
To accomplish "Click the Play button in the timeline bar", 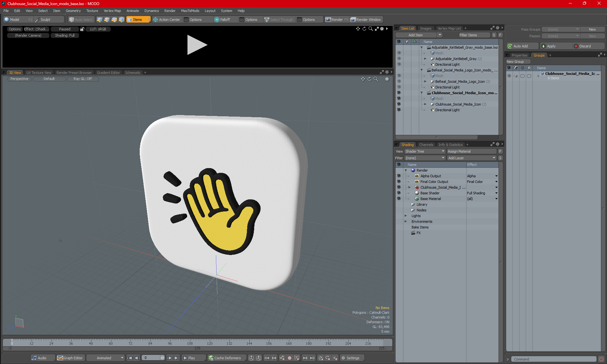I will coord(193,358).
